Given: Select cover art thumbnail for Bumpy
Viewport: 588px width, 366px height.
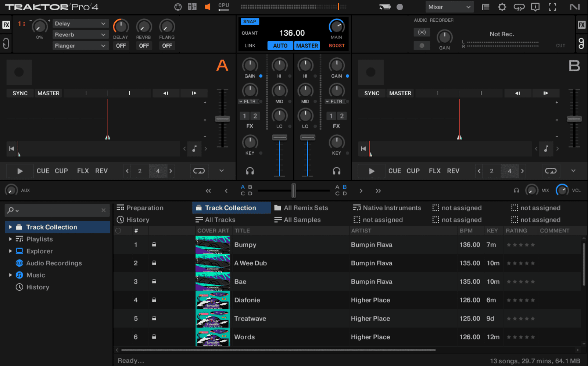Looking at the screenshot, I should coord(213,245).
